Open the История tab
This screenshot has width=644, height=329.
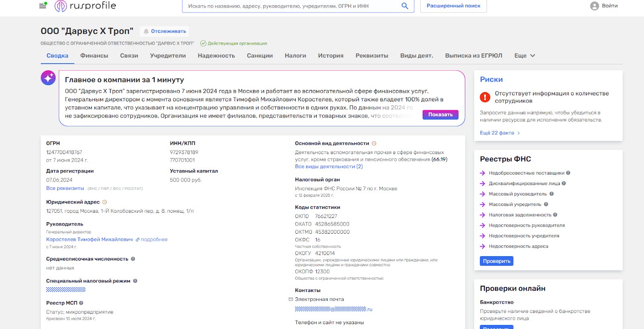331,56
